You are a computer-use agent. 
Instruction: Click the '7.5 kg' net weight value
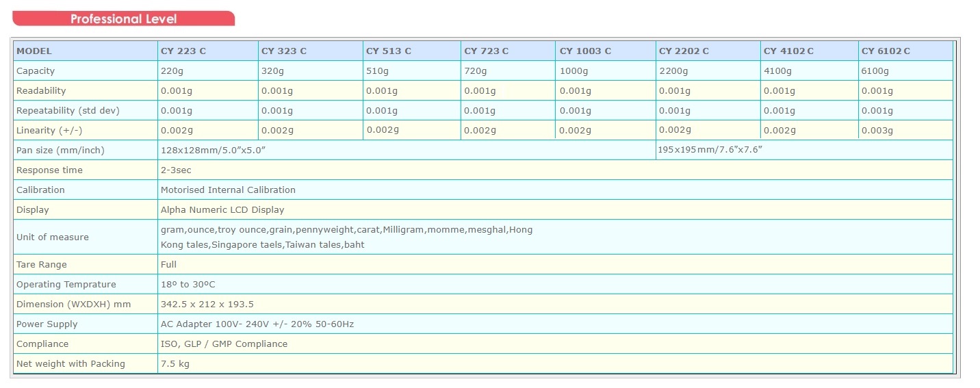click(175, 364)
